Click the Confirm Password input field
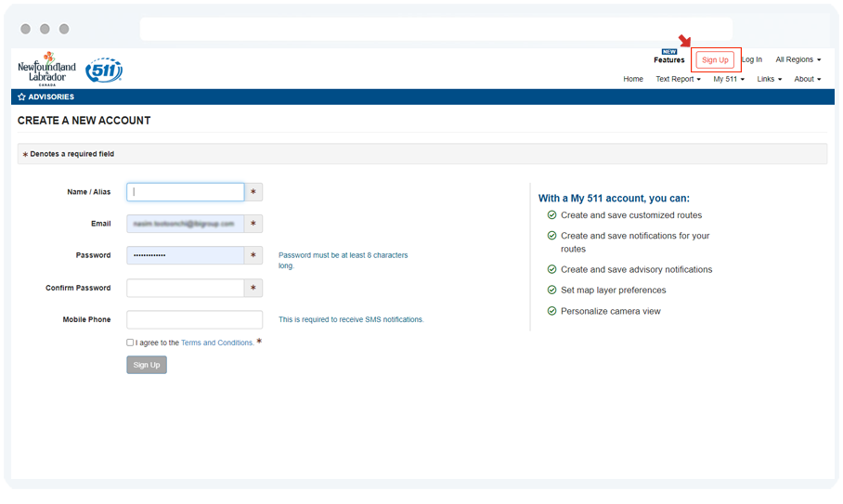Image resolution: width=843 pixels, height=504 pixels. coord(186,288)
